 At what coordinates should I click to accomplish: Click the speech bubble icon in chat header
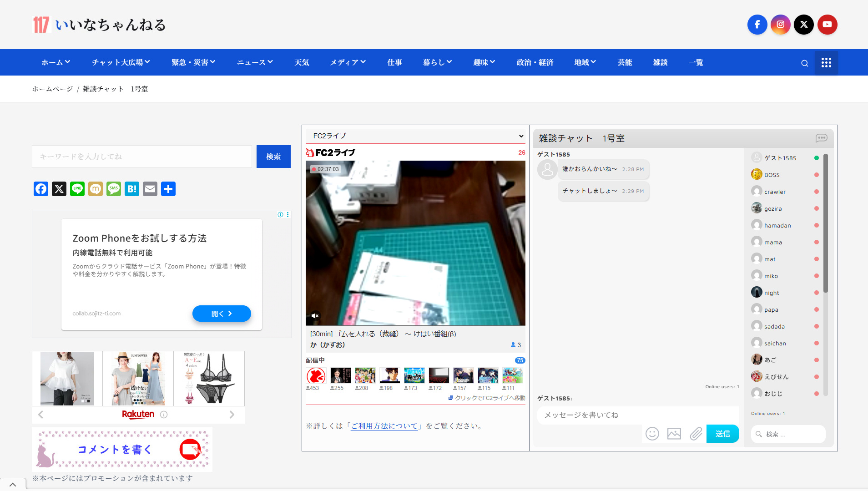click(821, 138)
